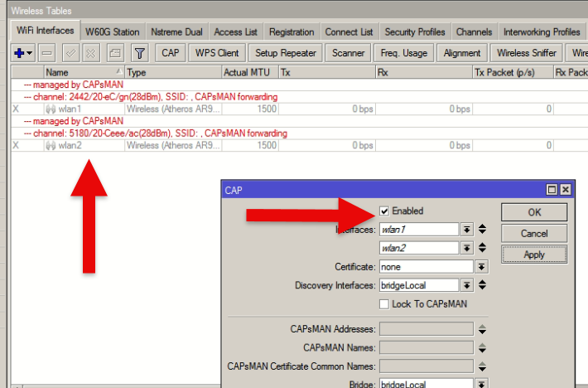The height and width of the screenshot is (388, 588).
Task: Click the Freq. Usage button
Action: coord(404,53)
